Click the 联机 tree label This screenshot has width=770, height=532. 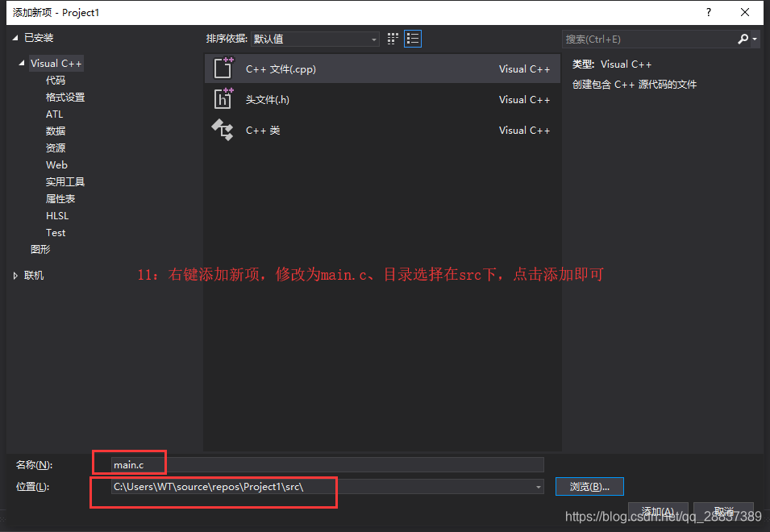point(34,276)
